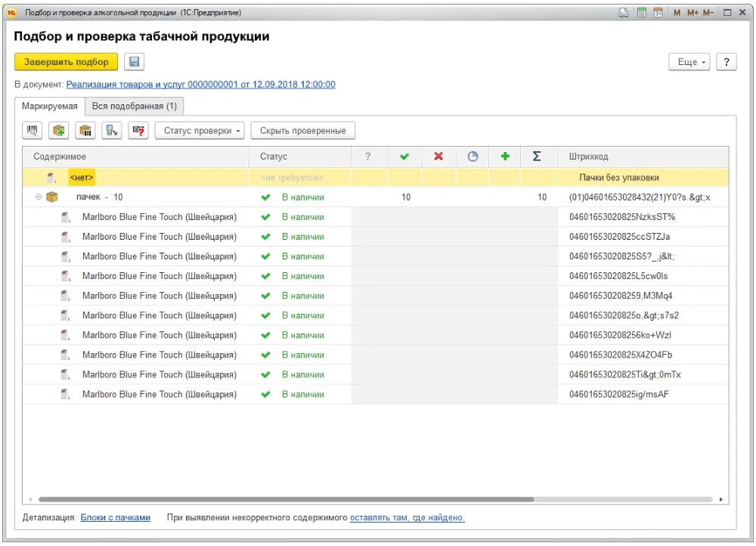The width and height of the screenshot is (756, 546).
Task: Open the calculator icon in title bar
Action: point(641,13)
